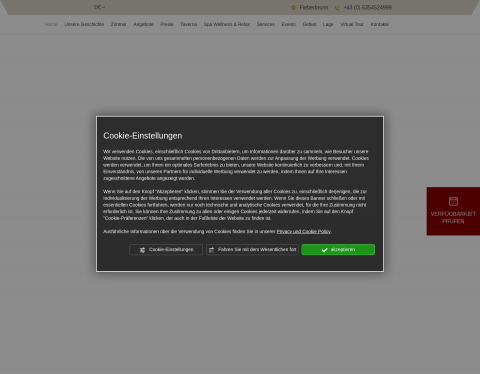Viewport: 480px width, 374px height.
Task: Click the sliders icon in Cookie-Einstellungen button
Action: click(x=142, y=250)
